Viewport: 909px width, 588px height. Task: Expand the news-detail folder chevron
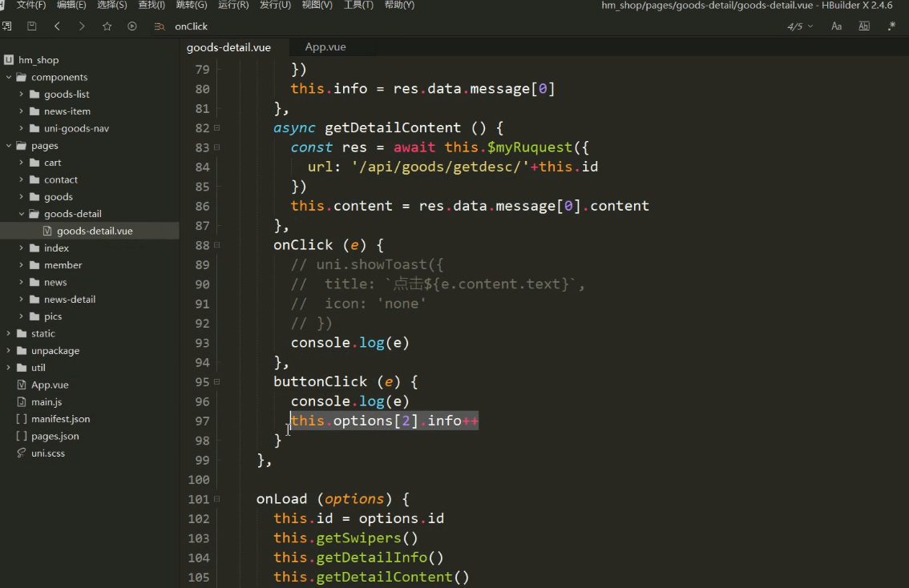click(22, 299)
